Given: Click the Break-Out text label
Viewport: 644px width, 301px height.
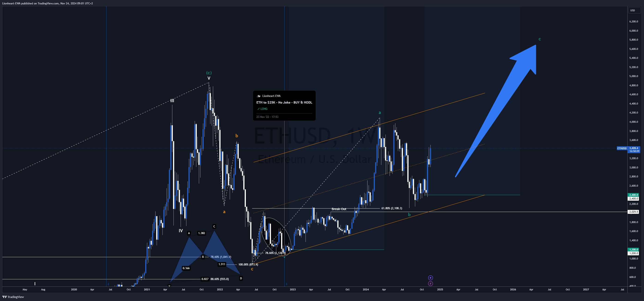Looking at the screenshot, I should click(x=339, y=209).
